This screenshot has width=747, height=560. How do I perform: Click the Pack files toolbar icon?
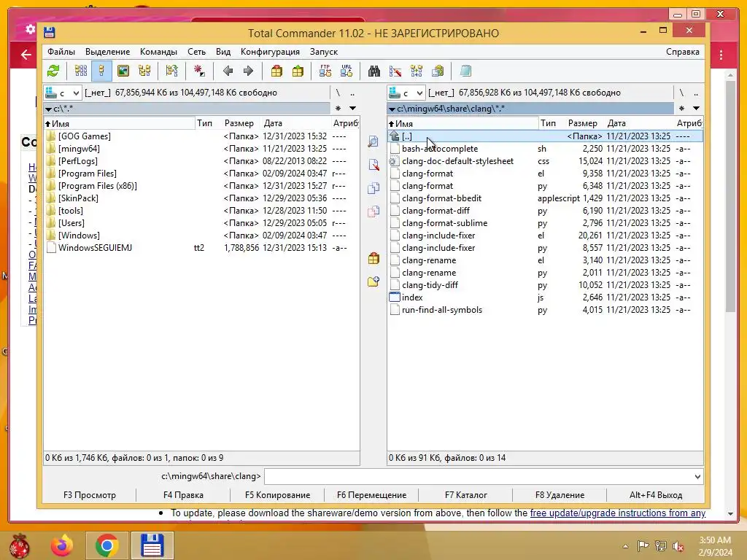click(x=276, y=71)
